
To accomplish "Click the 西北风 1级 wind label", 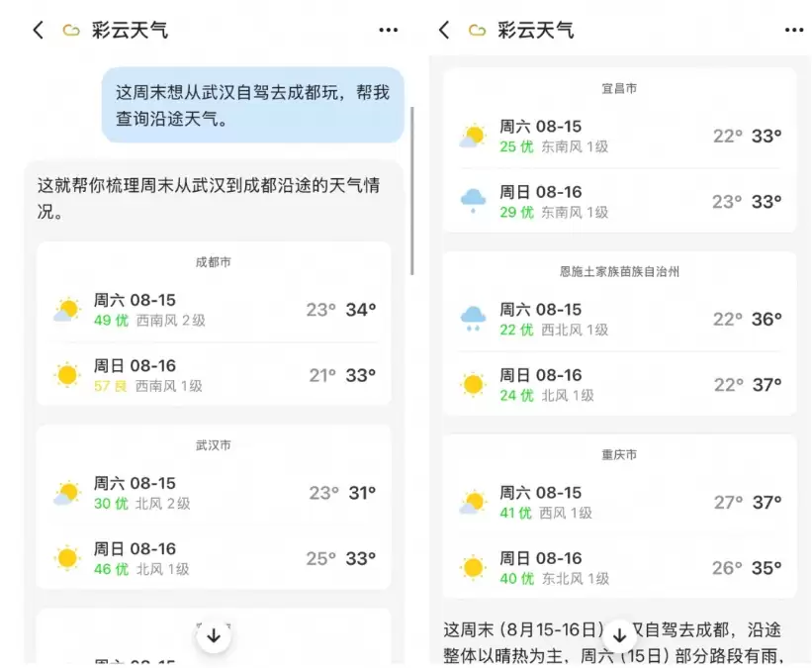I will (x=575, y=330).
